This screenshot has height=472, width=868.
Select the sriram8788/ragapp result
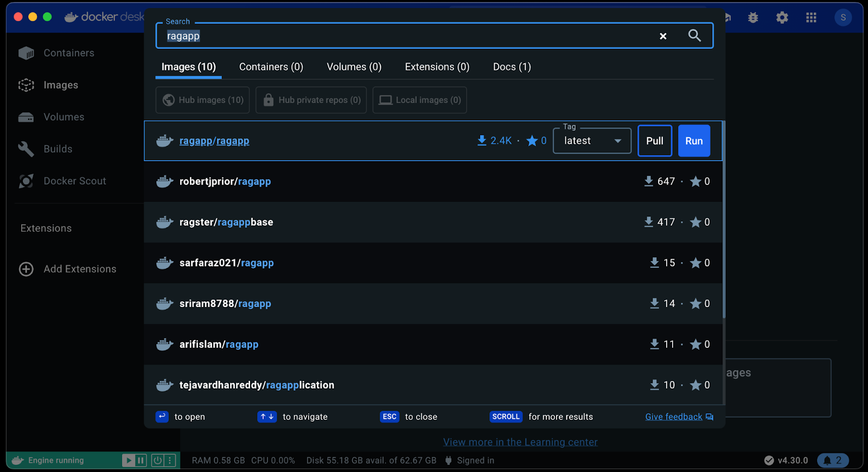(x=433, y=304)
